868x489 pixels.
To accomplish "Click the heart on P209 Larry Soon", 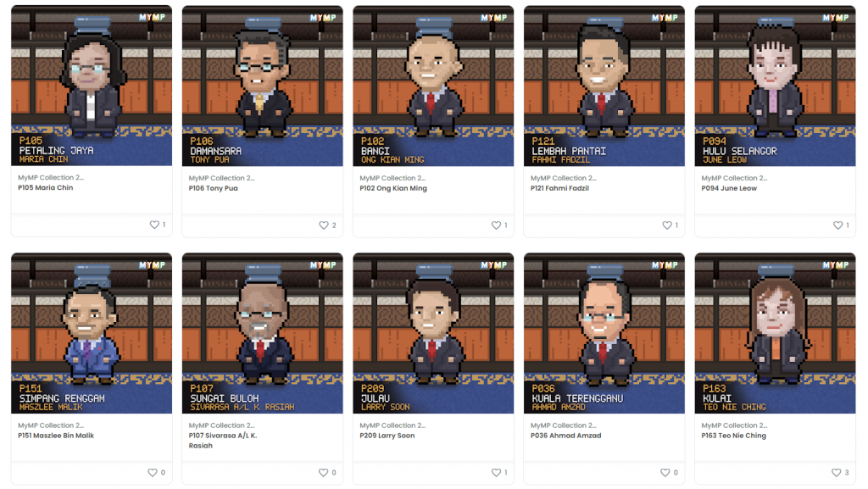I will click(x=497, y=472).
